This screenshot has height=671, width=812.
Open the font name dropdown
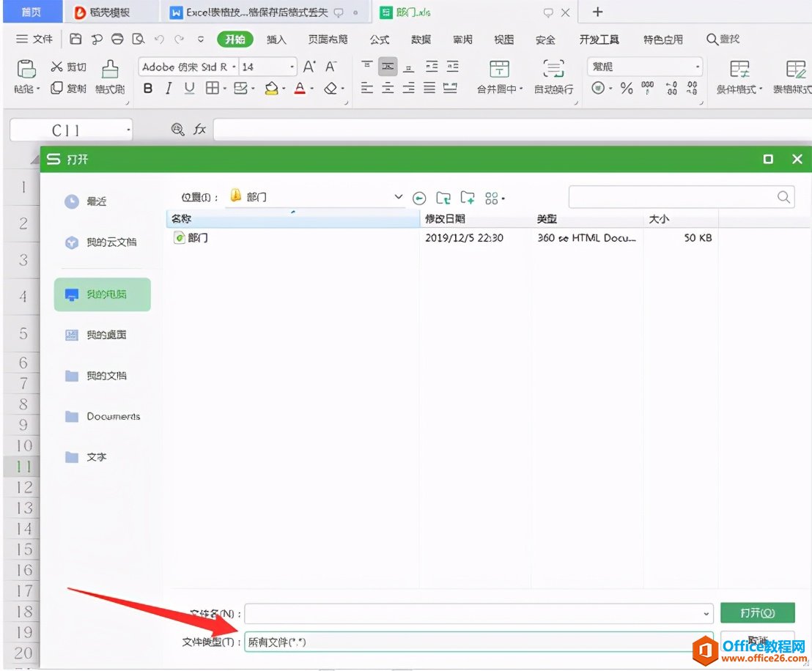pyautogui.click(x=235, y=67)
